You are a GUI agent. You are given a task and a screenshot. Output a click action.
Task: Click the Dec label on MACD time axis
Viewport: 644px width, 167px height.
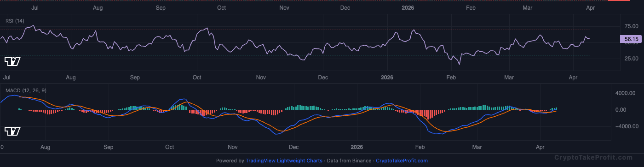click(x=293, y=147)
